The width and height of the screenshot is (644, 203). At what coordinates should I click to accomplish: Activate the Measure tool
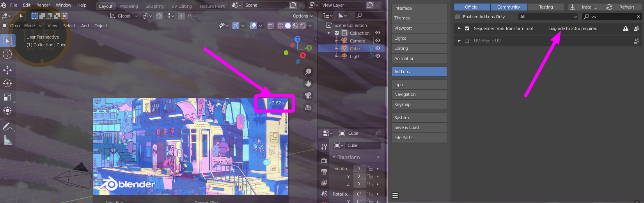pyautogui.click(x=8, y=140)
